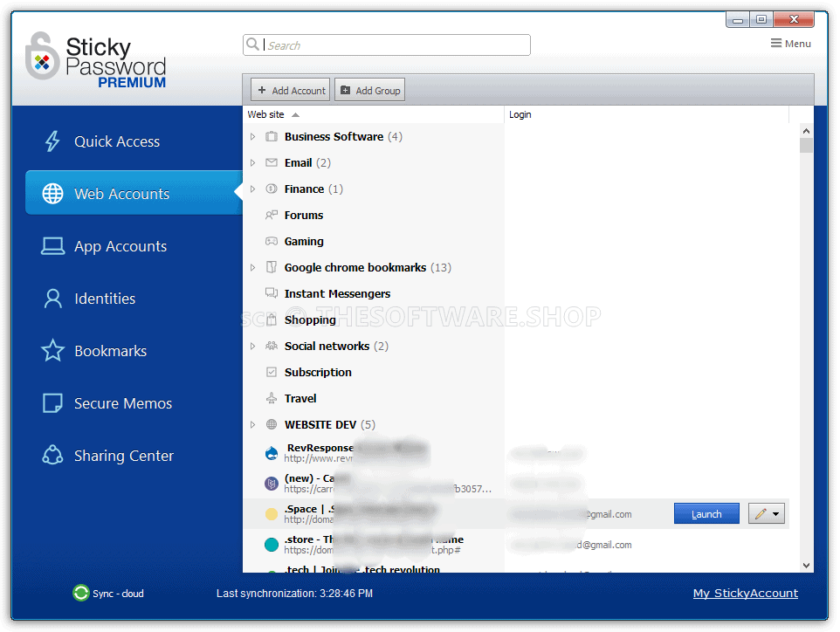Click the globe icon for Web Accounts
The height and width of the screenshot is (632, 840).
click(52, 193)
